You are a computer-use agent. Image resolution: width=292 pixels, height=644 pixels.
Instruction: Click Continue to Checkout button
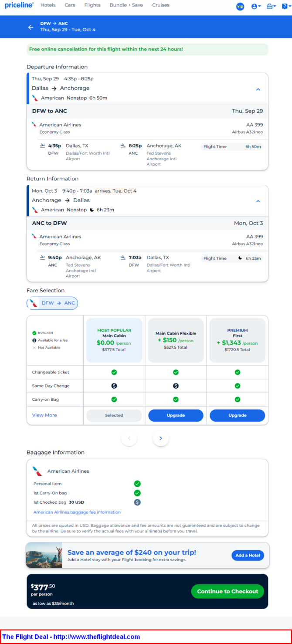coord(227,591)
